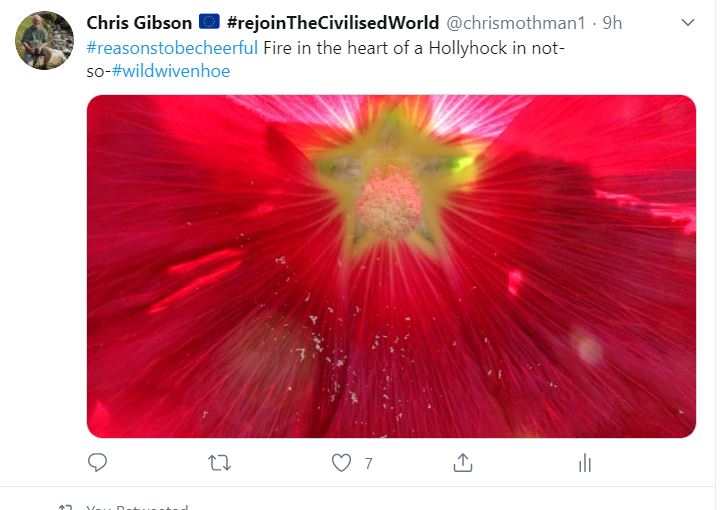Follow the #wildwivenhoe hashtag

click(x=171, y=71)
